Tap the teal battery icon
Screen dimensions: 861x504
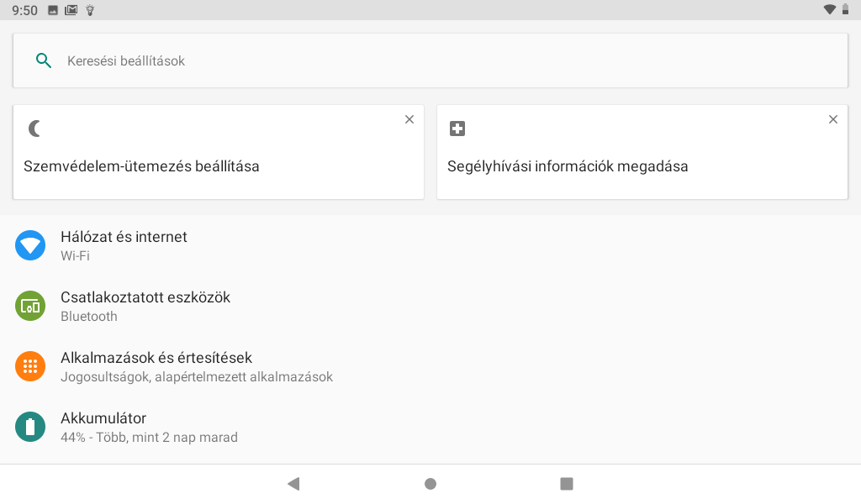click(30, 427)
